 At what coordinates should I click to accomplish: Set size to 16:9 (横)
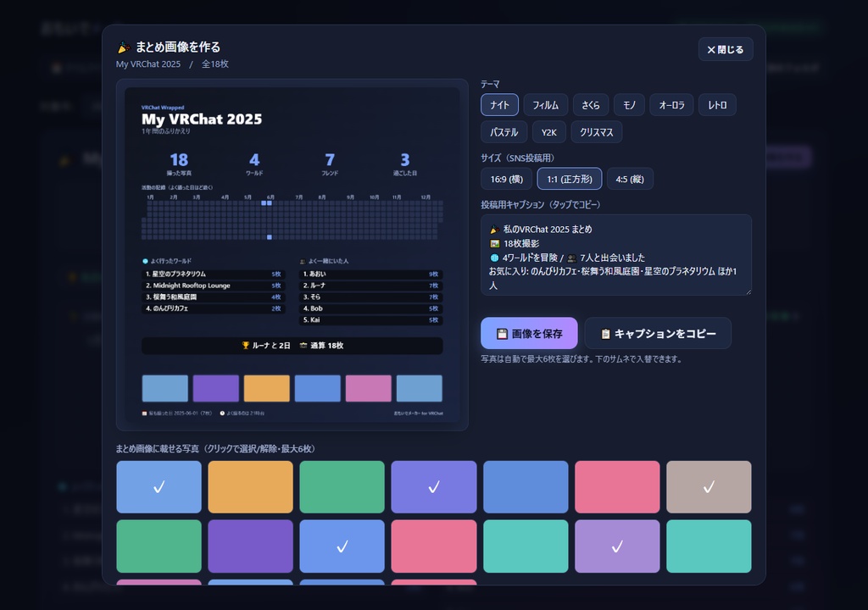pyautogui.click(x=507, y=179)
